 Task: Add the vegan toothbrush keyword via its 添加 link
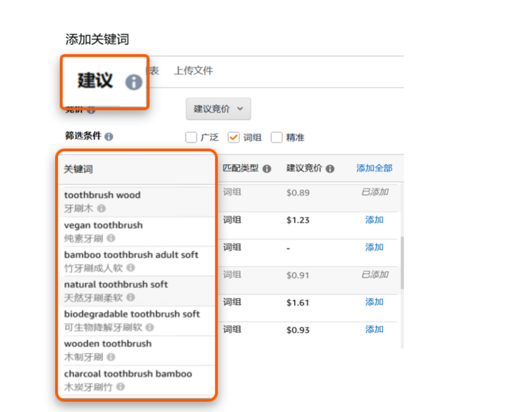374,220
